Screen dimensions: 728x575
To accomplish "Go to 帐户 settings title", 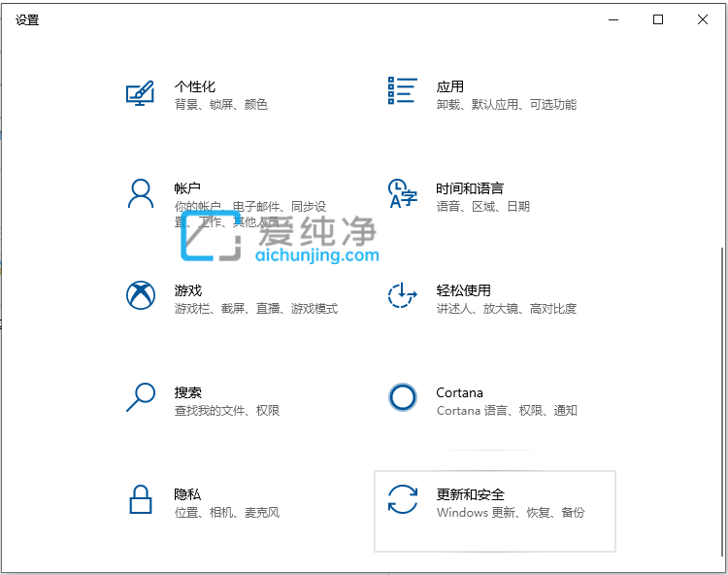I will (x=187, y=188).
